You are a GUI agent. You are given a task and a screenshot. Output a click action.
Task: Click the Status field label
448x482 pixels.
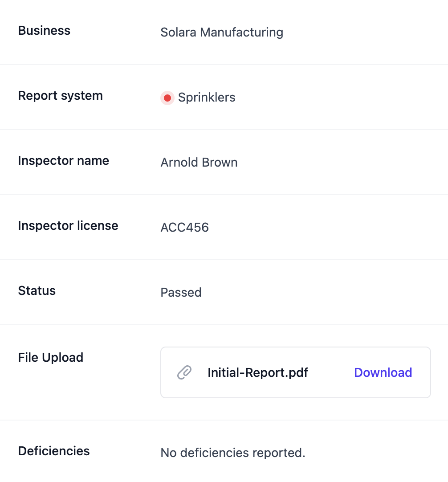[37, 291]
